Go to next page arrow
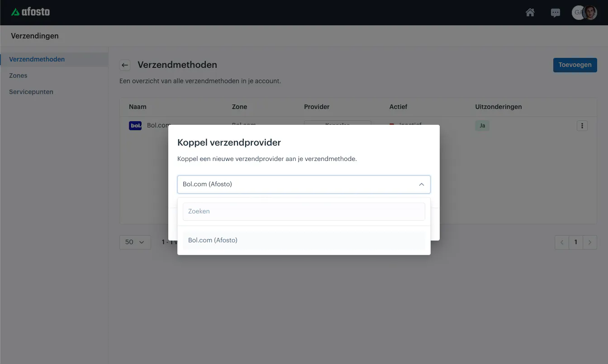The width and height of the screenshot is (608, 364). coord(590,242)
